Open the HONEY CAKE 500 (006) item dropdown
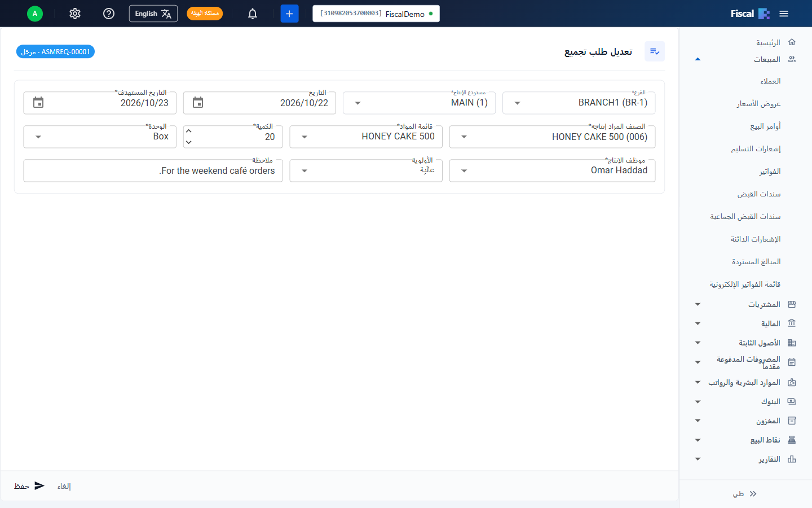812x508 pixels. (553, 137)
